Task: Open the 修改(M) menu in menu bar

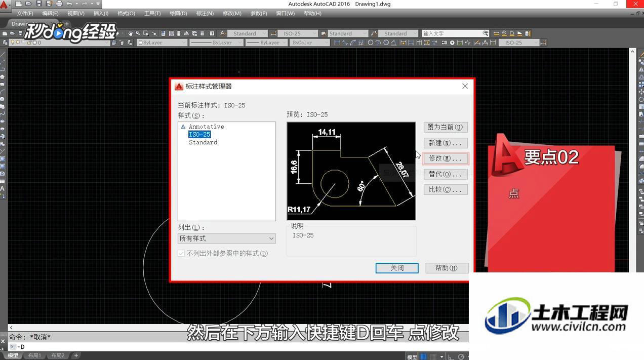Action: click(232, 13)
